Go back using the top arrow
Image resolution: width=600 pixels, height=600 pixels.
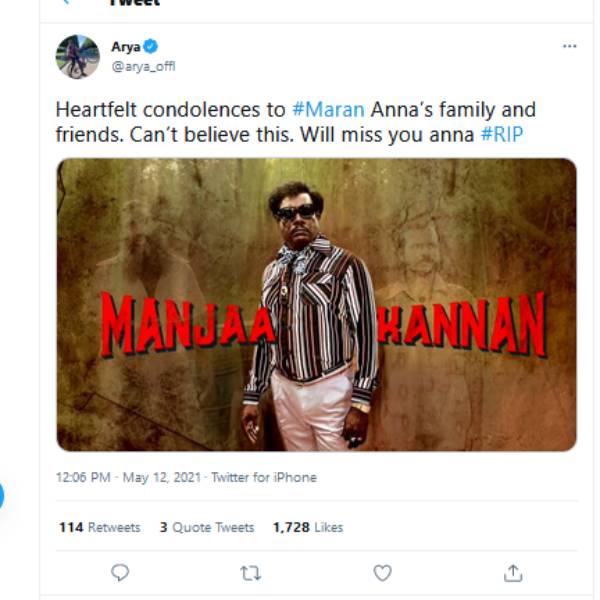[66, 3]
